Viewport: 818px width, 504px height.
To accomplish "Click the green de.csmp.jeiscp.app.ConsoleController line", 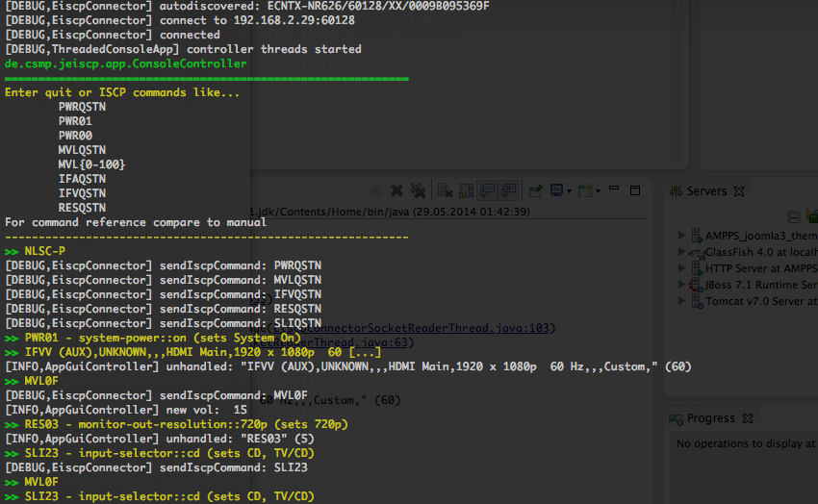I will point(125,63).
